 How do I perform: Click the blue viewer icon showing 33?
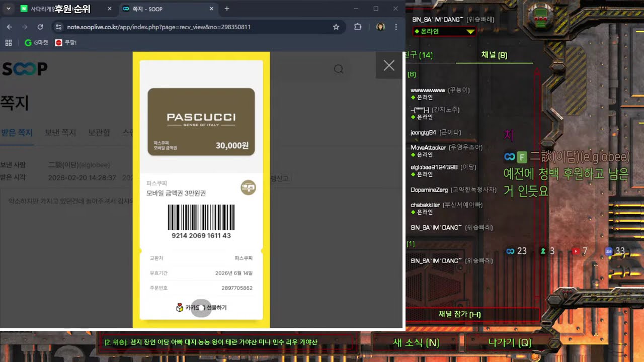tap(609, 251)
